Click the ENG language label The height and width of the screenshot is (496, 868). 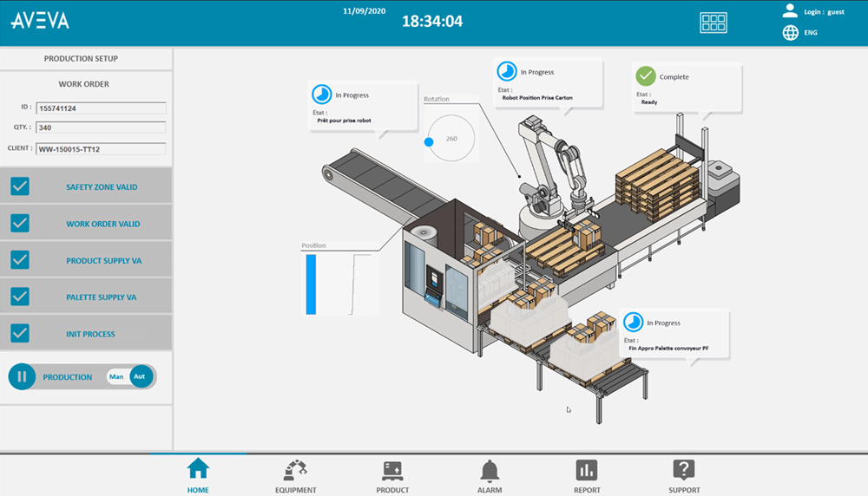click(810, 33)
